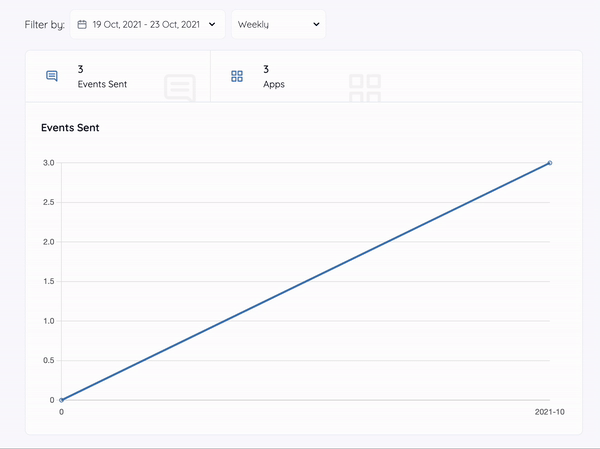Viewport: 600px width, 449px height.
Task: Click the chart data point at 2021-10
Action: coord(550,163)
